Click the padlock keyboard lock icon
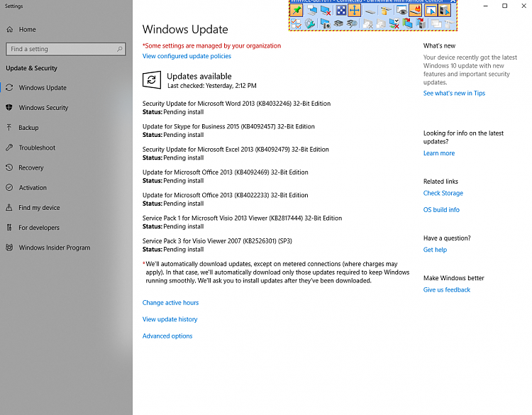532x415 pixels. (386, 11)
